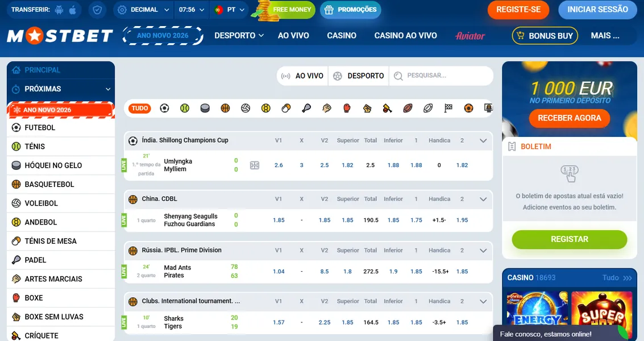Select the ice hockey puck filter icon
644x341 pixels.
(205, 108)
